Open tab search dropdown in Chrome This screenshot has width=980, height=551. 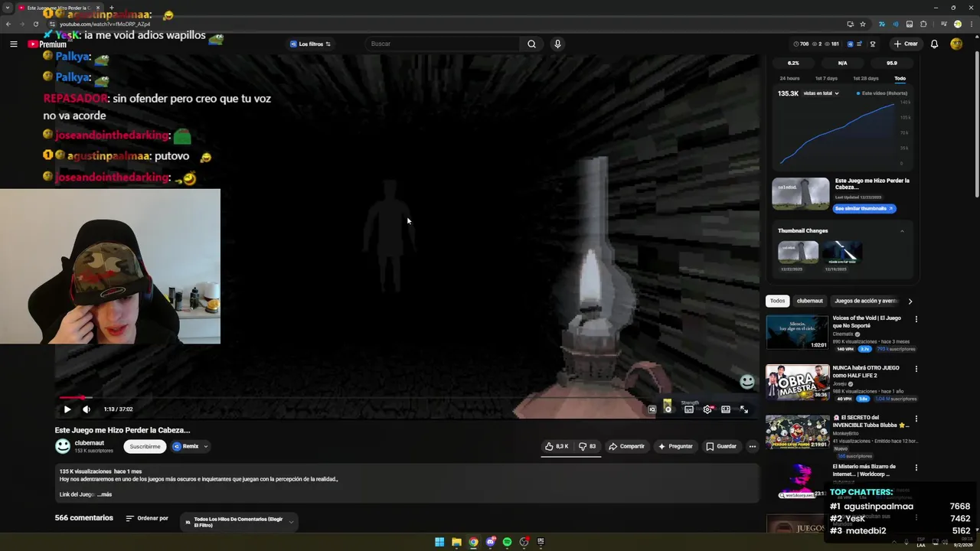(9, 8)
